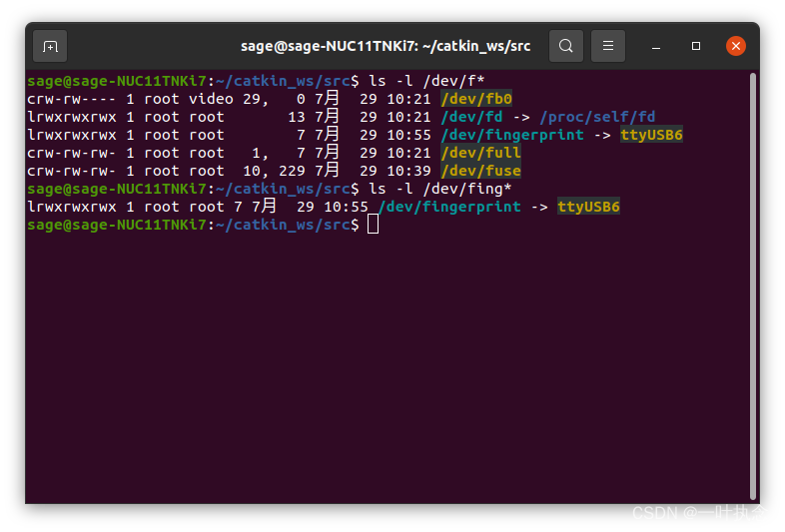Image resolution: width=785 pixels, height=532 pixels.
Task: Click permissions 'crw-rw----' on fb0 row
Action: click(x=72, y=99)
